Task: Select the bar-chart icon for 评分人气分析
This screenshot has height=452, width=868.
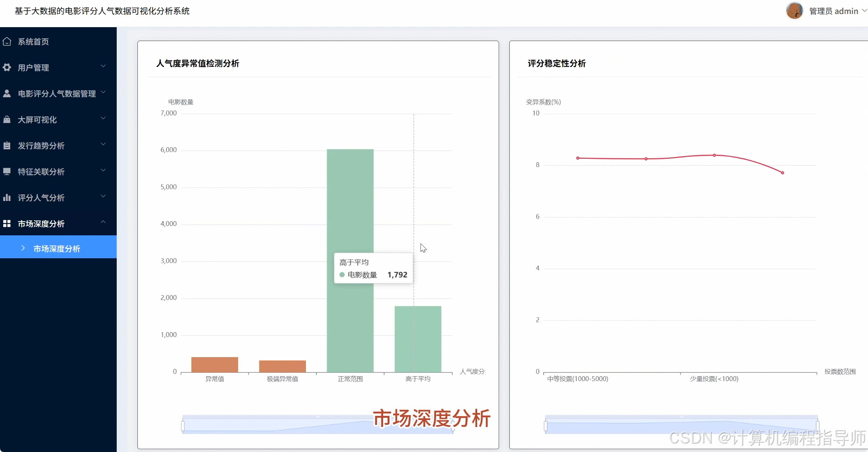Action: (x=7, y=197)
